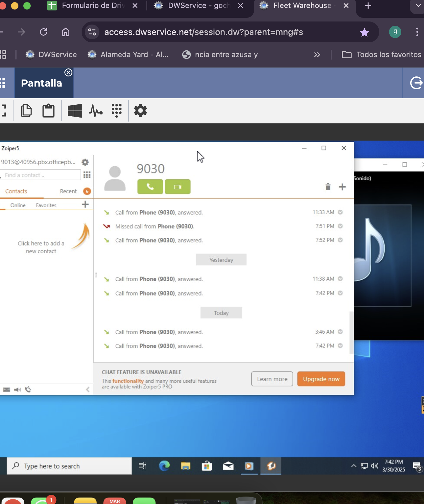Open DWService apps grid menu
The width and height of the screenshot is (424, 504).
click(3, 83)
